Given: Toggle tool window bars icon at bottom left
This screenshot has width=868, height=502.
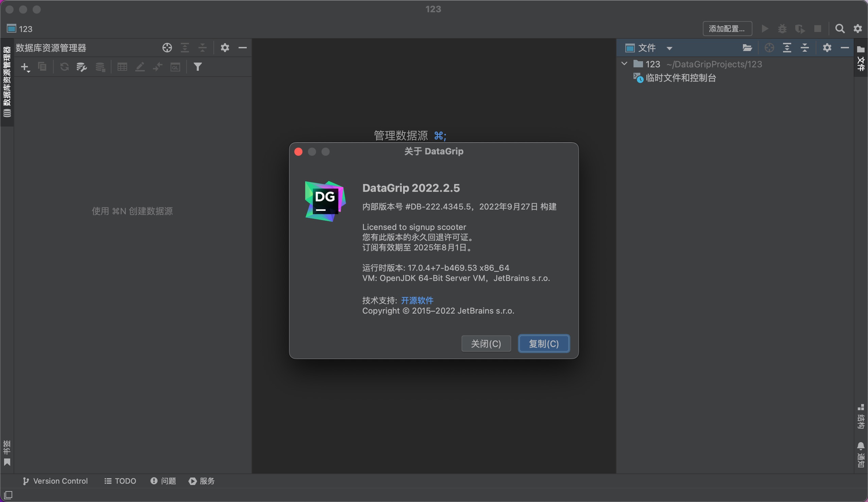Looking at the screenshot, I should [8, 495].
